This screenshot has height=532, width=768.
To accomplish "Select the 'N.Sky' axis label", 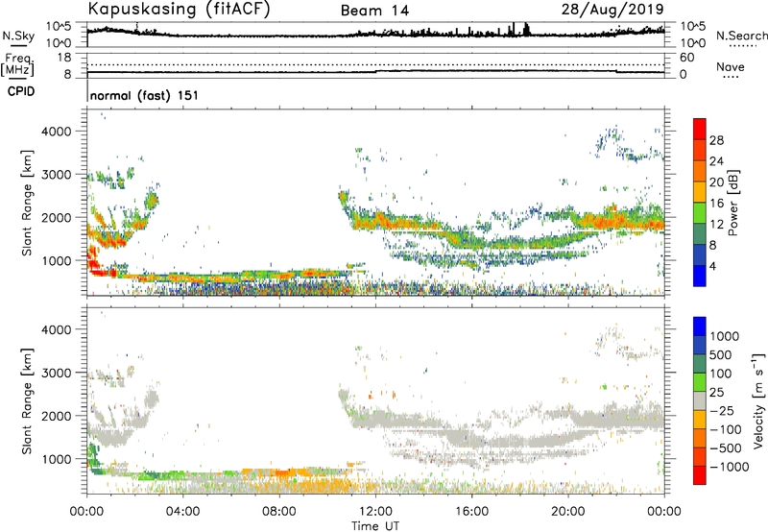I will point(18,36).
